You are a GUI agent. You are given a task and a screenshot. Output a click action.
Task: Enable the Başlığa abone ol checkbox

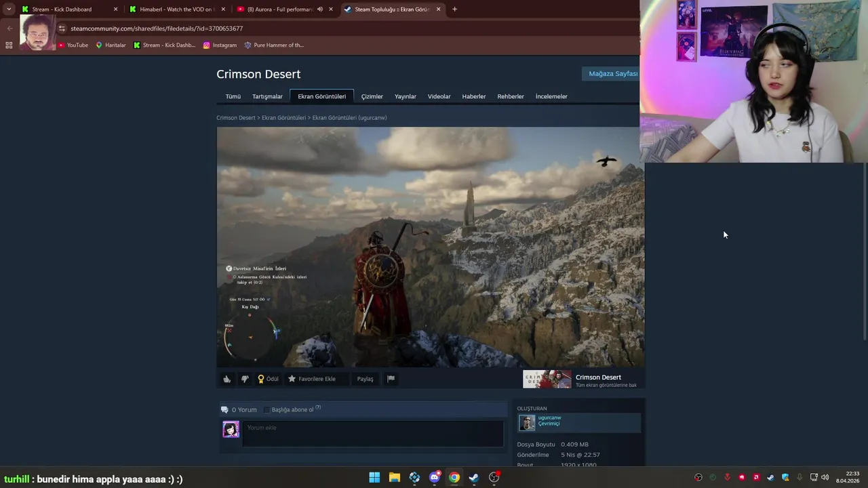[x=267, y=410]
